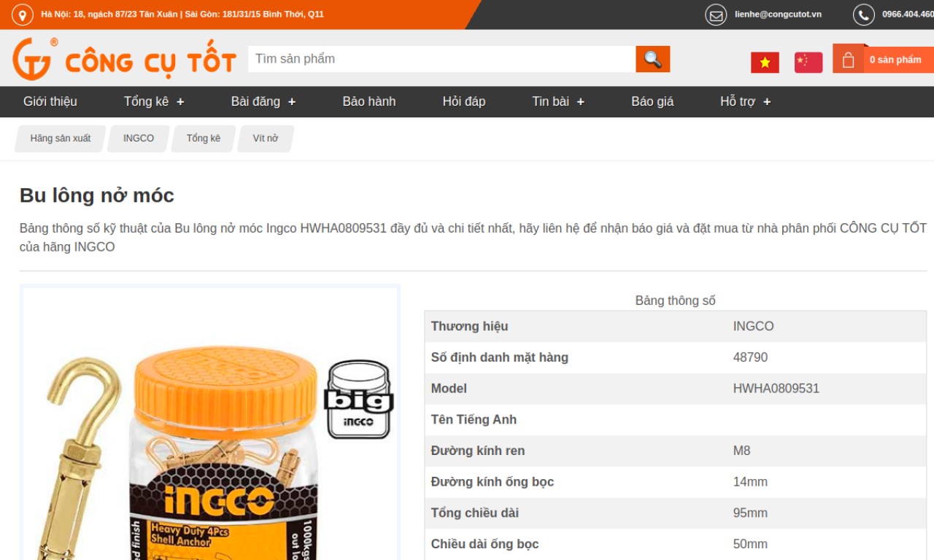Open Bài đăng menu item

click(x=255, y=101)
